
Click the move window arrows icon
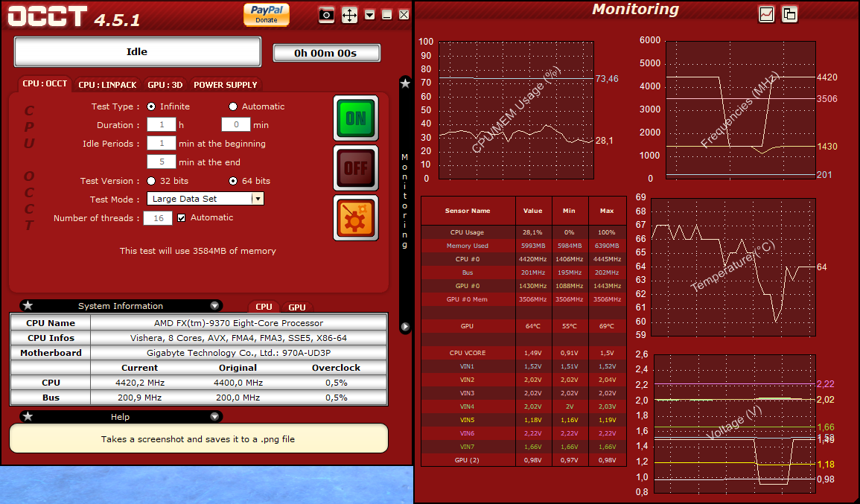click(349, 15)
